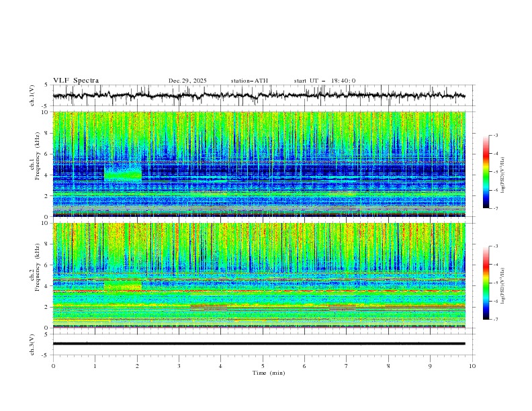Click the "station=ATH" header label

(x=249, y=81)
